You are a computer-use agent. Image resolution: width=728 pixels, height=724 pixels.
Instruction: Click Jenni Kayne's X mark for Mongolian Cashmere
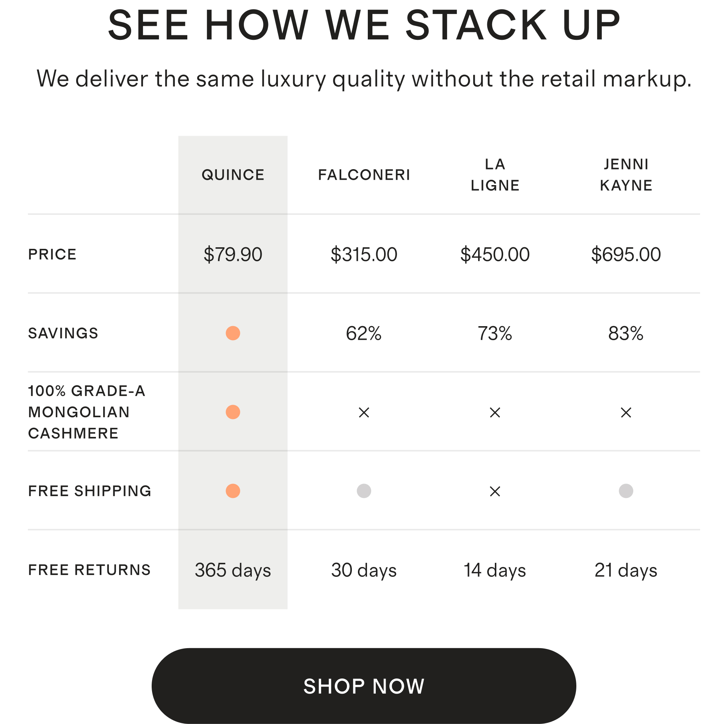pyautogui.click(x=626, y=412)
